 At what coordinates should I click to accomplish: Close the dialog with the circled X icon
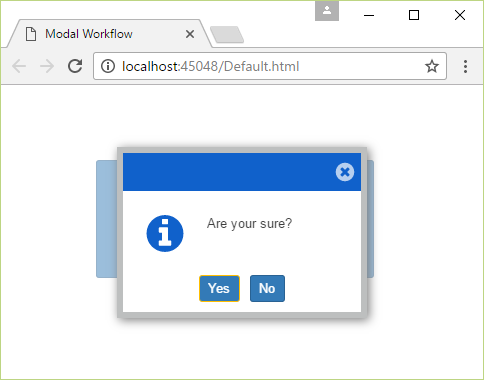[345, 172]
